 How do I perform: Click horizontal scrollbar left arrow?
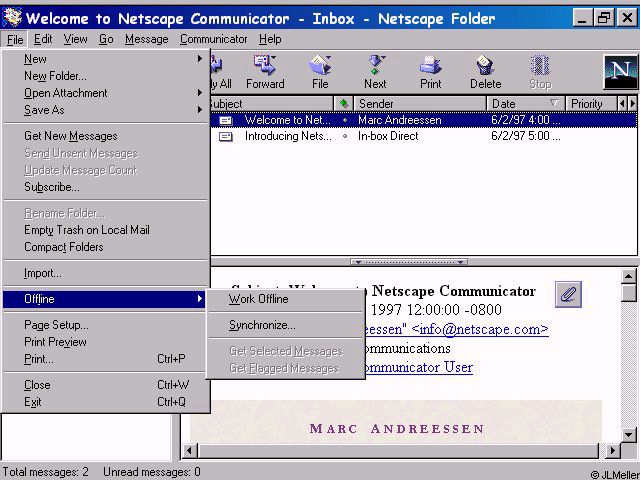(189, 451)
